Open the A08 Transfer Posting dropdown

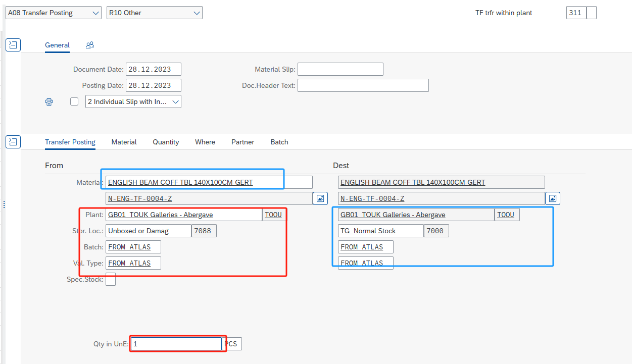click(53, 13)
